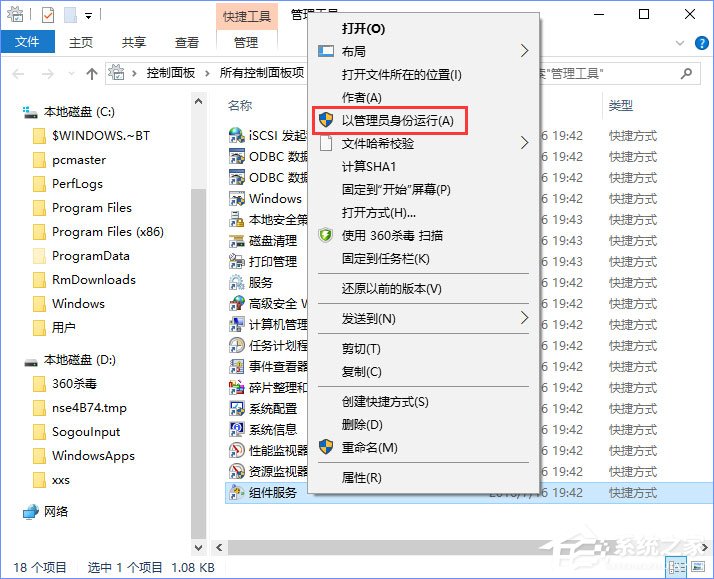
Task: Switch to large icons view in status bar
Action: (698, 567)
